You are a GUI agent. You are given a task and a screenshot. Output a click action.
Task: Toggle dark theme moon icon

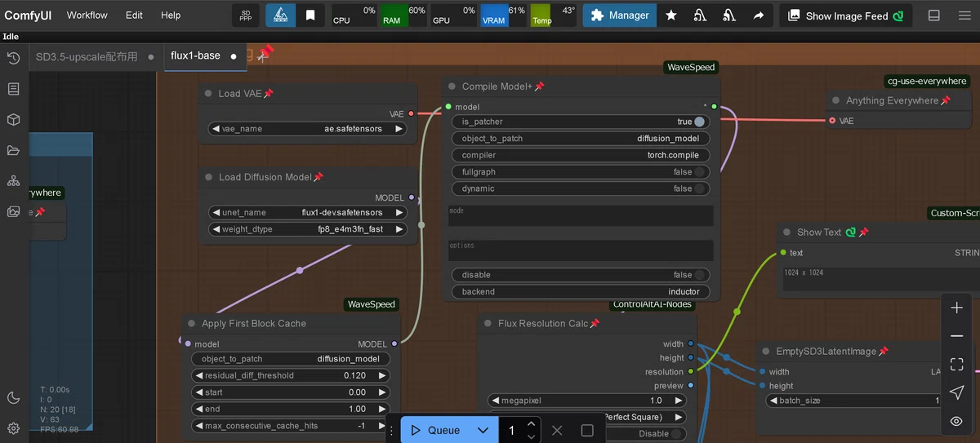[13, 398]
